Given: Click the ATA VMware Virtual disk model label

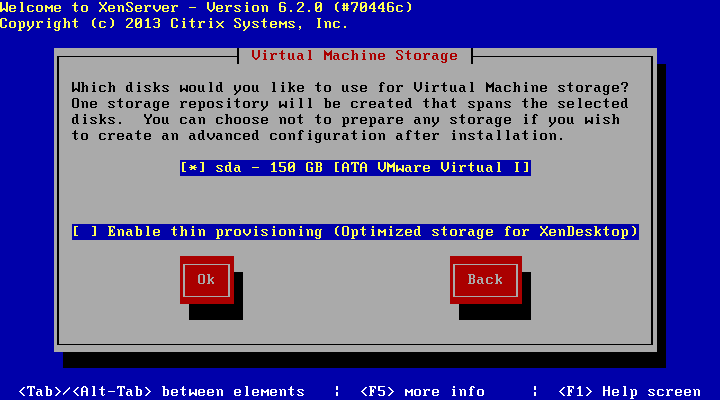Looking at the screenshot, I should (x=432, y=168).
